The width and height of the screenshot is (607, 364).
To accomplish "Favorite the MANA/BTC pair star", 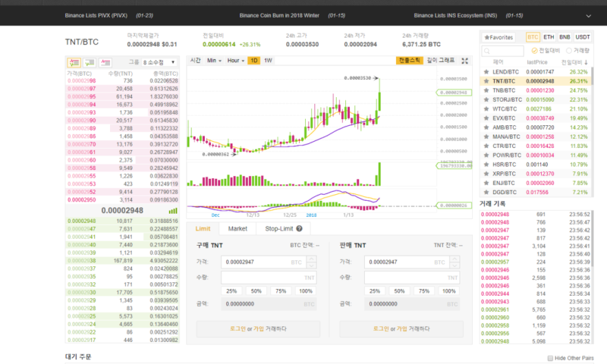I will (x=486, y=137).
